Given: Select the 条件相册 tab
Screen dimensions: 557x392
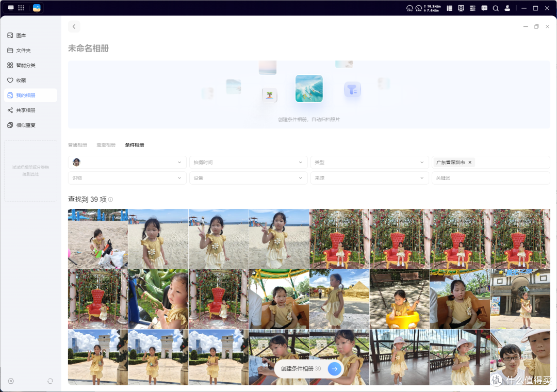Looking at the screenshot, I should (x=135, y=145).
